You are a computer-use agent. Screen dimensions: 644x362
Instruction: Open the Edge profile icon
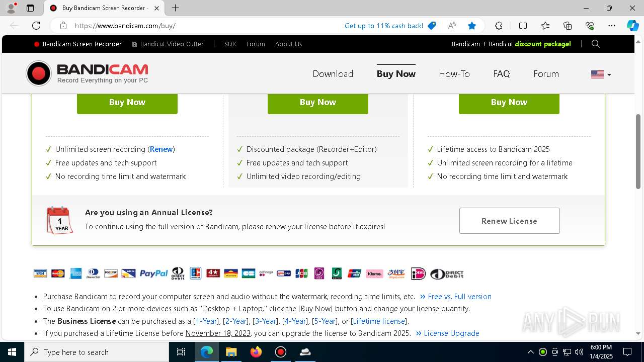pos(11,8)
